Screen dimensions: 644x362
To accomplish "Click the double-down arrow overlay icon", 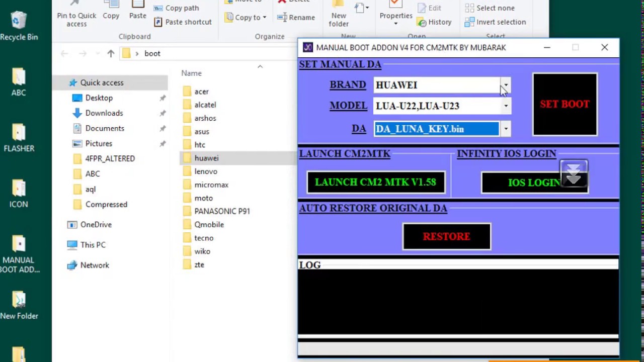I will pyautogui.click(x=574, y=173).
